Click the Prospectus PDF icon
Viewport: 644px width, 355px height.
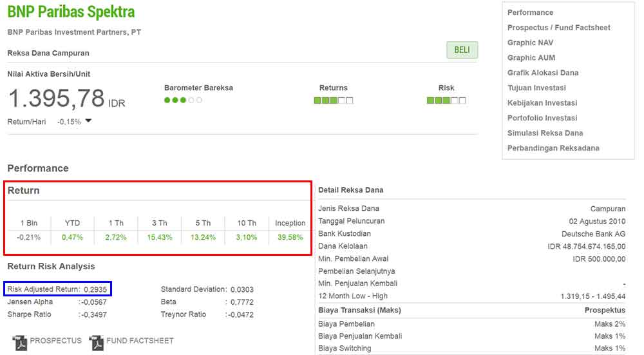point(19,341)
